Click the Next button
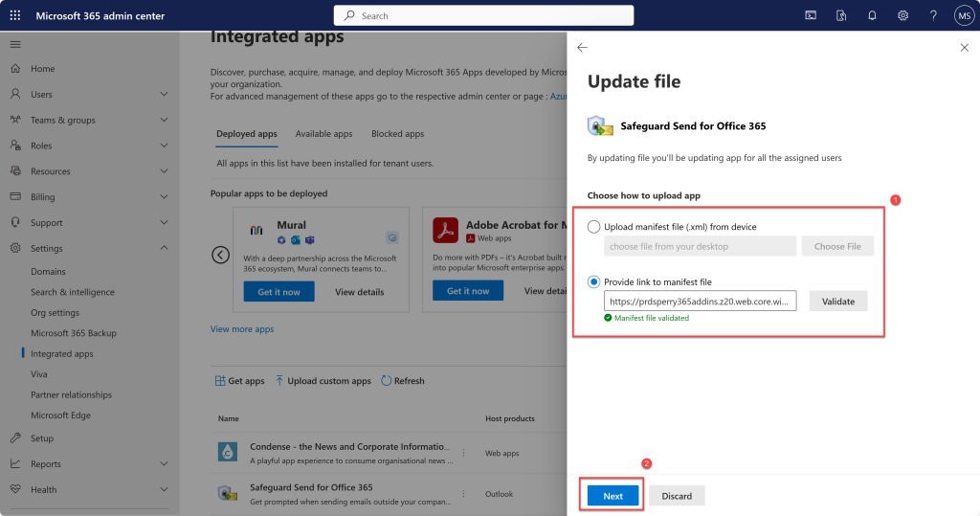The width and height of the screenshot is (980, 516). tap(612, 495)
